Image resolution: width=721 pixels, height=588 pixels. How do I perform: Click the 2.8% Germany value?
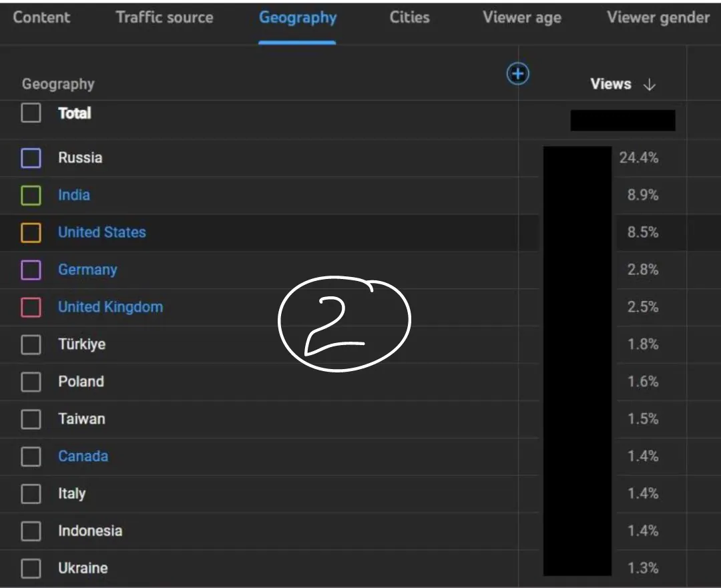[643, 270]
